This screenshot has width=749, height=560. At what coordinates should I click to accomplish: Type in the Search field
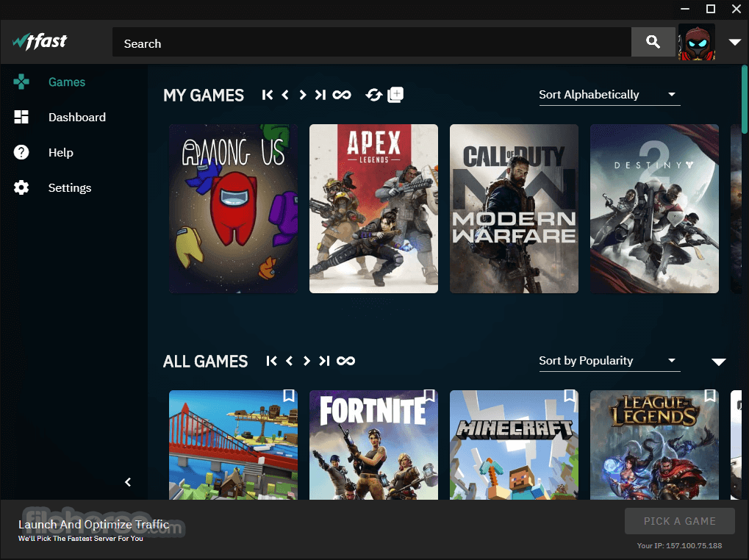pos(372,42)
